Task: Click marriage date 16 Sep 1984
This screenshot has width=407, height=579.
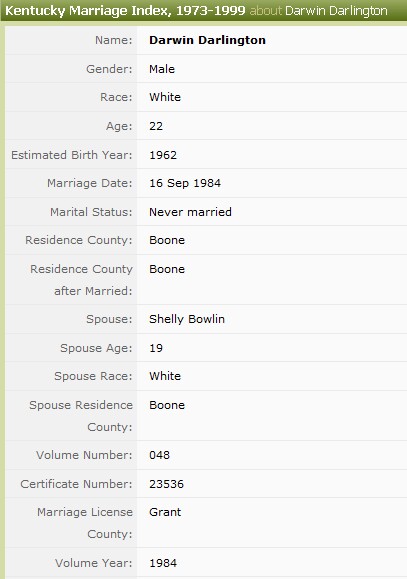Action: click(185, 183)
